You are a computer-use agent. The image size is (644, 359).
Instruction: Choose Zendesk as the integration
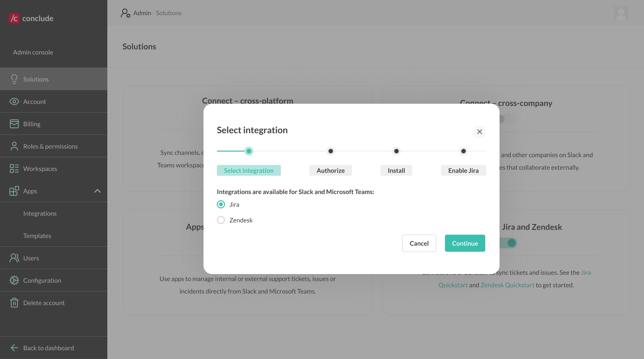221,220
